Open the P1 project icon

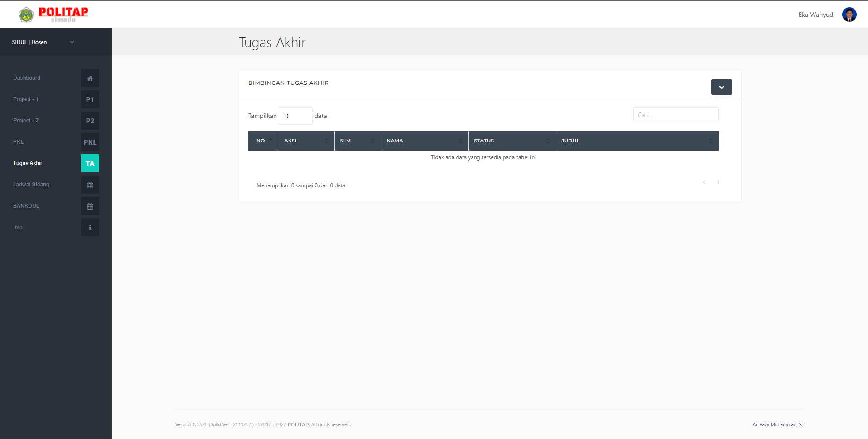tap(90, 99)
